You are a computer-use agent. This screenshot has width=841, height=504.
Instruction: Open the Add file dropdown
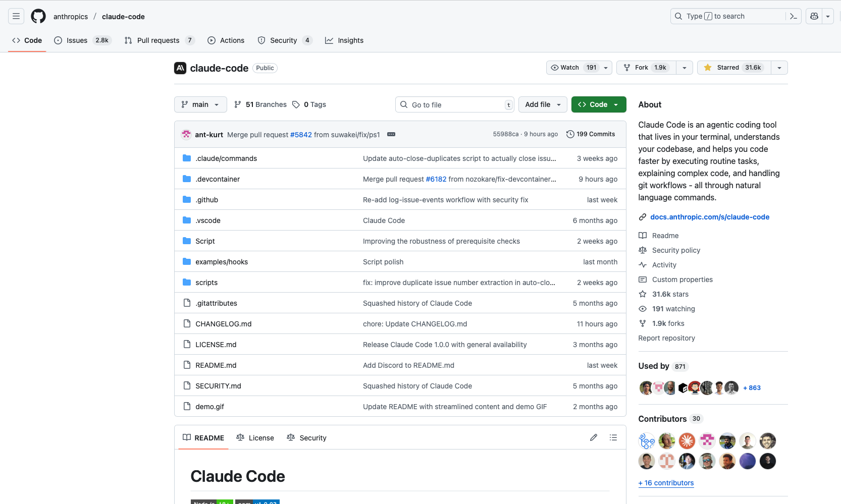[543, 104]
